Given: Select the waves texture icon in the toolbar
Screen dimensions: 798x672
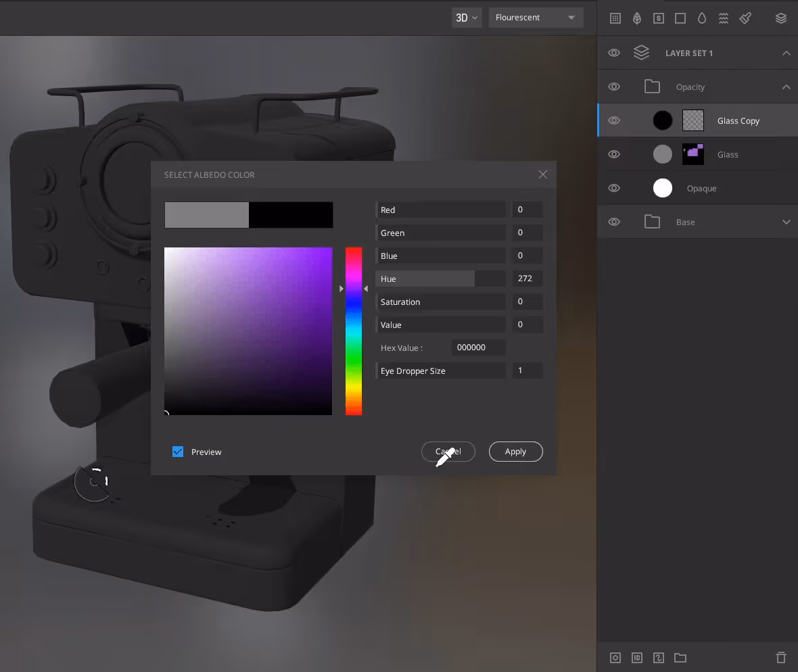Looking at the screenshot, I should pyautogui.click(x=724, y=18).
